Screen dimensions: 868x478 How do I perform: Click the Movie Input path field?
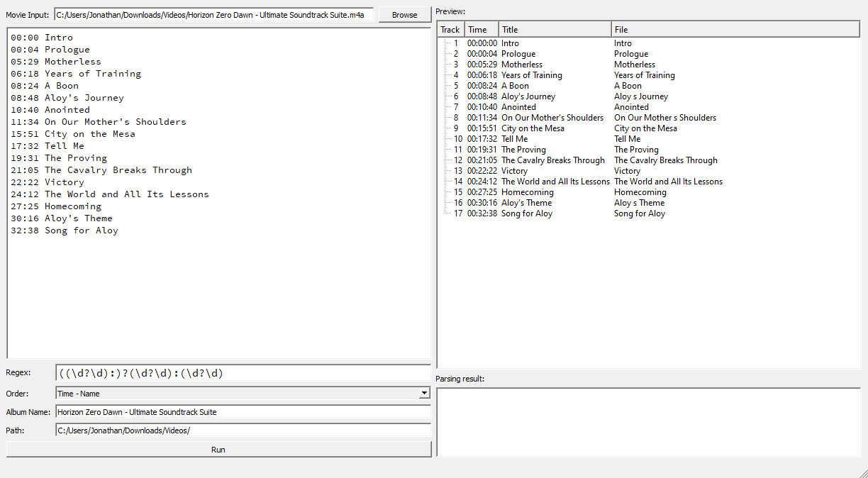click(x=213, y=15)
